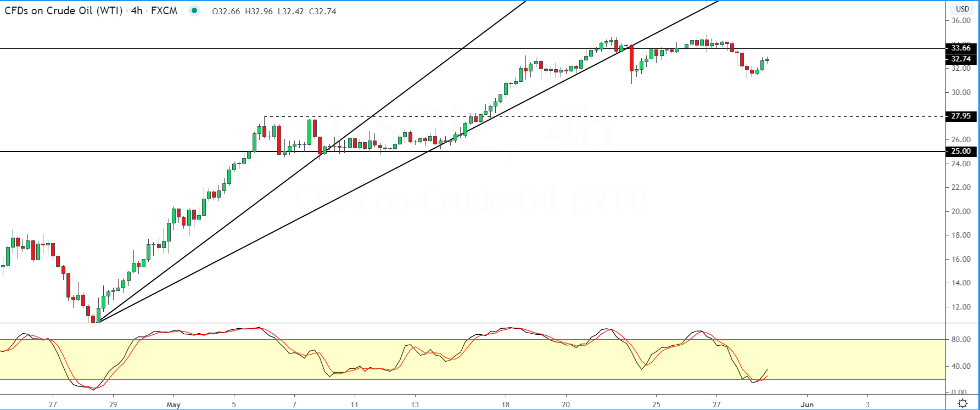Click date 25 on the time axis
980x410 pixels.
pos(656,405)
